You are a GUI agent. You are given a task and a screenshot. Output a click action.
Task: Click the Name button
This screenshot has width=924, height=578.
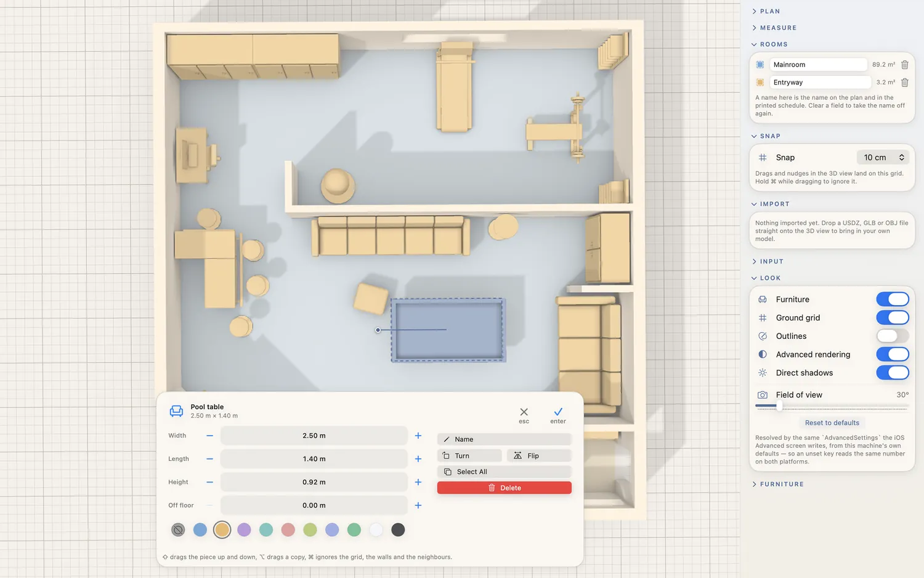[x=505, y=439]
